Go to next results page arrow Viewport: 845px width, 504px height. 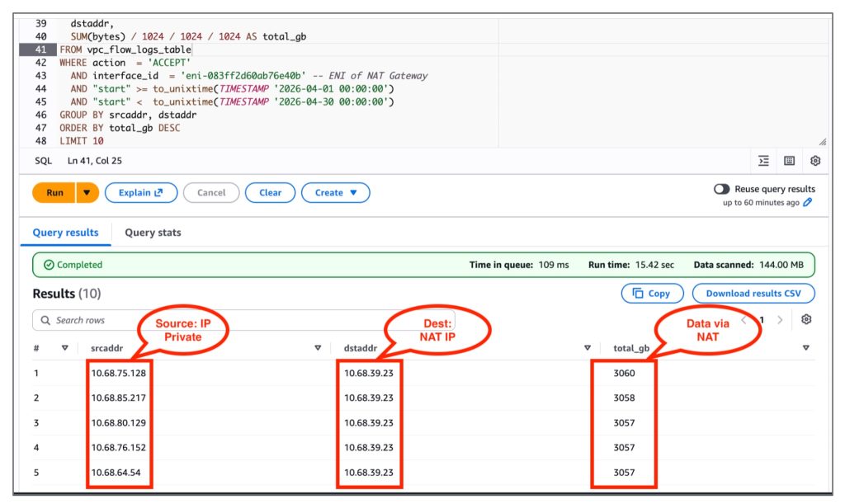(780, 320)
